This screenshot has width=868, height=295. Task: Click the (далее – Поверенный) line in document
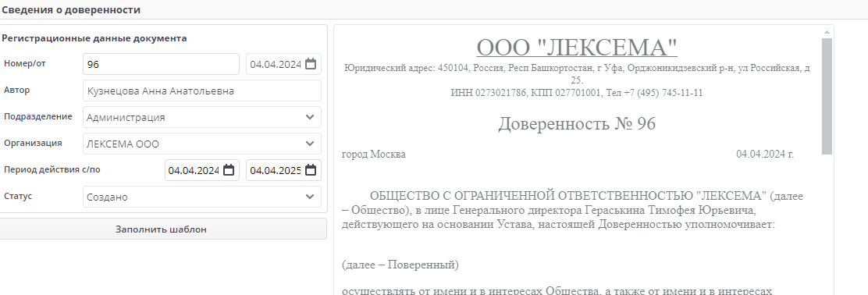(x=400, y=265)
